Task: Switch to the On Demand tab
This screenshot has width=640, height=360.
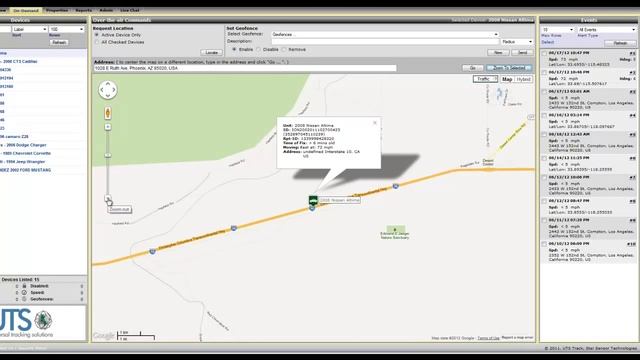Action: click(26, 10)
